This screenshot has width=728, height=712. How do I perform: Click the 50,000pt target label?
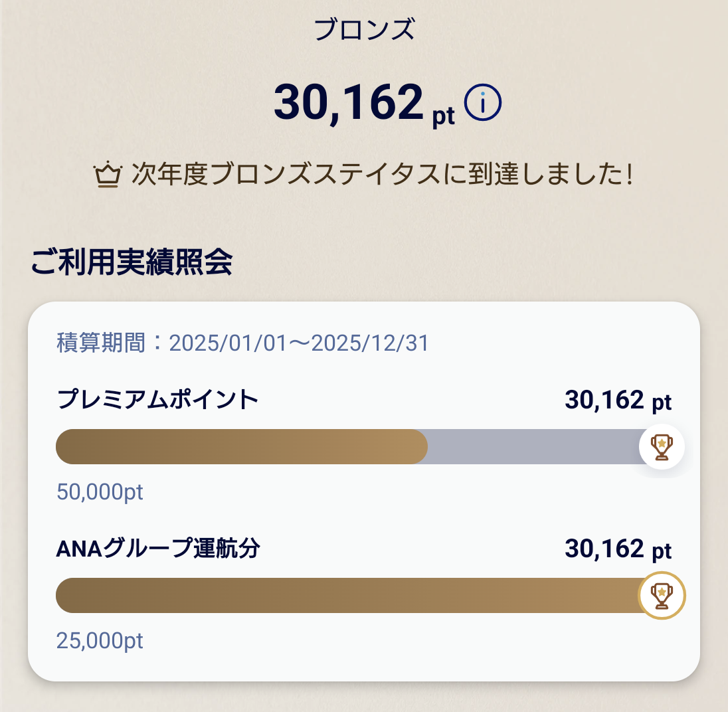[x=100, y=492]
